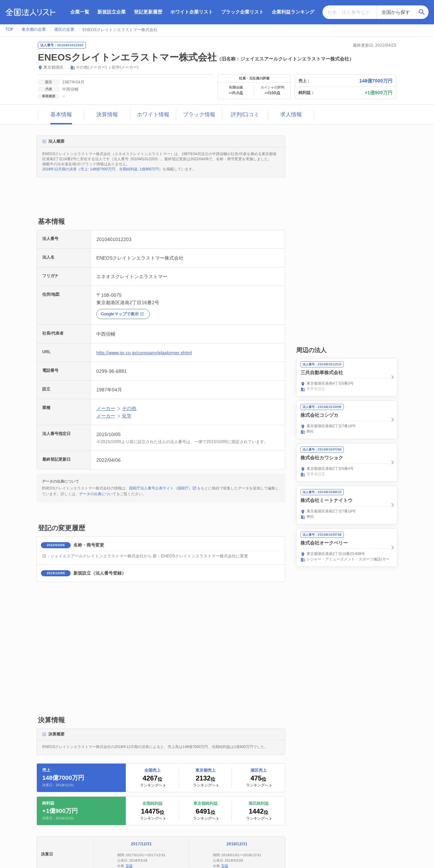This screenshot has height=868, width=434.
Task: Click the 148億7000万円 sales value in header
Action: click(376, 81)
